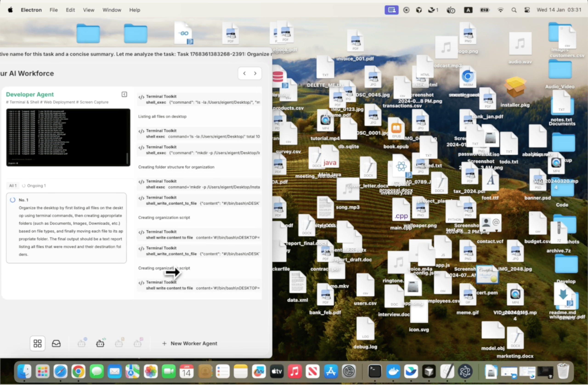The width and height of the screenshot is (588, 385).
Task: Open Spotlight search in the menu bar
Action: [514, 10]
